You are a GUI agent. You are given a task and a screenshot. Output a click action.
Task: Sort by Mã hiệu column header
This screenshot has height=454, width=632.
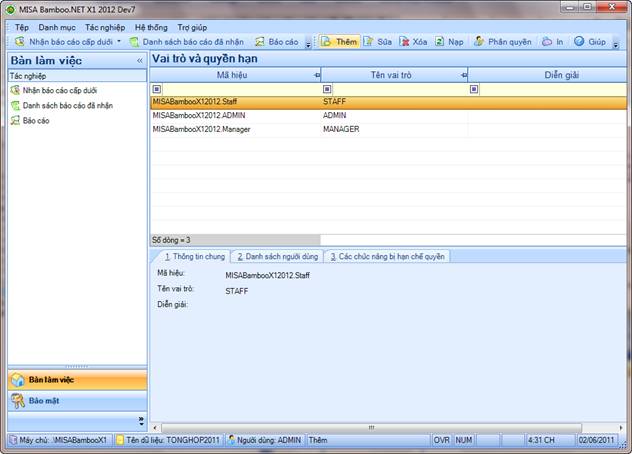click(x=232, y=75)
